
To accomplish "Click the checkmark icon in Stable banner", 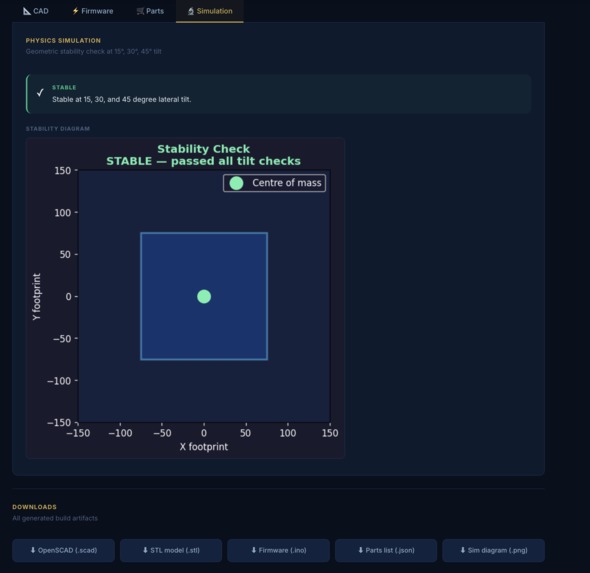I will click(x=40, y=93).
